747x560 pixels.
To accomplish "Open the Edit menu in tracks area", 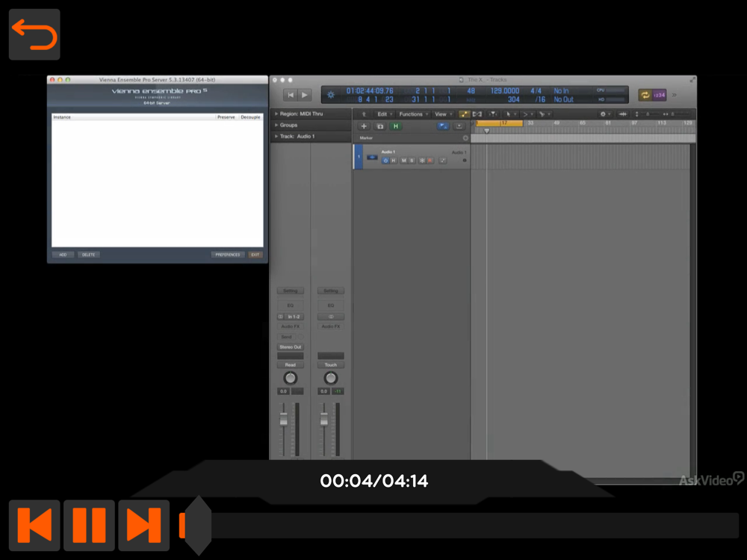I will [x=384, y=114].
